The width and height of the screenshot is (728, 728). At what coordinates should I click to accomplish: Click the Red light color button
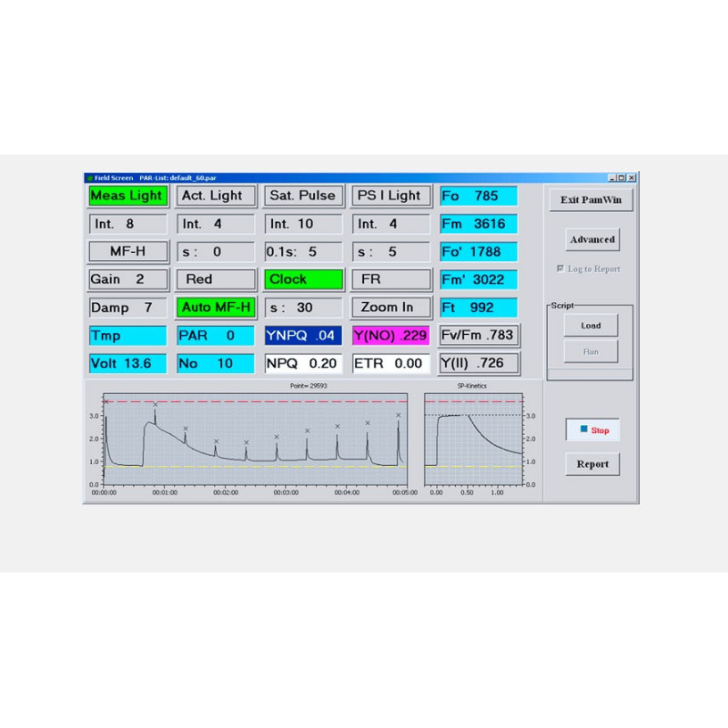pos(215,279)
